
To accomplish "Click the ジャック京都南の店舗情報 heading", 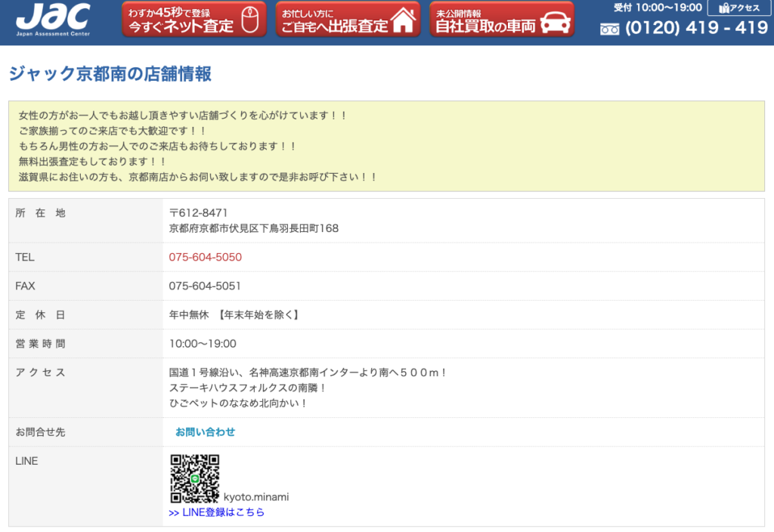I will pyautogui.click(x=110, y=73).
